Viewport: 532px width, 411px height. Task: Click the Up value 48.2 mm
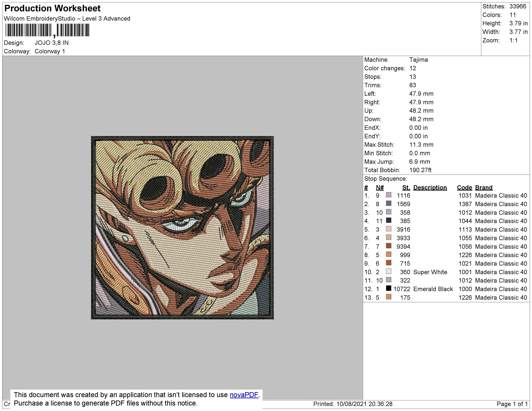pos(421,111)
